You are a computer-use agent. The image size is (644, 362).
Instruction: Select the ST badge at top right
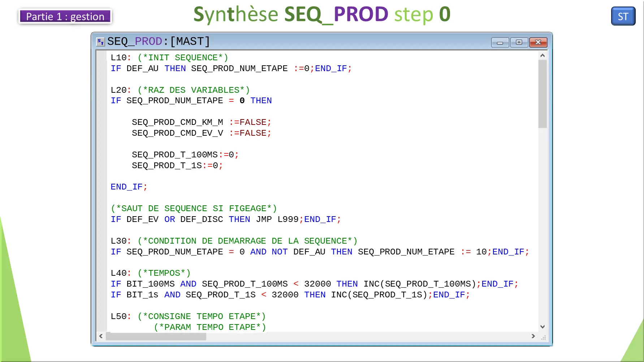(623, 16)
